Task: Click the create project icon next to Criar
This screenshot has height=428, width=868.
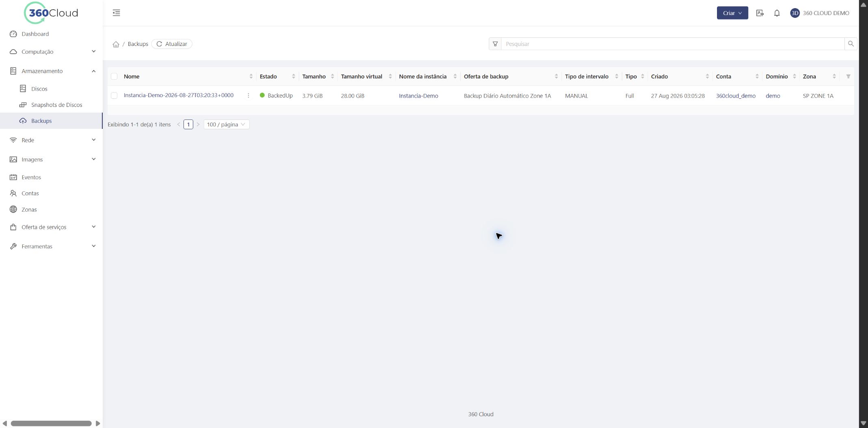Action: [x=760, y=13]
